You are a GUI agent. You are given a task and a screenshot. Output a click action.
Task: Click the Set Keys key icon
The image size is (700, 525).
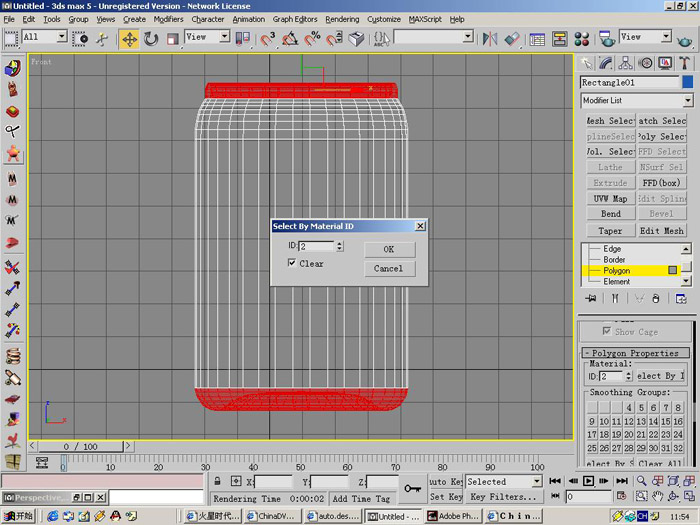[412, 488]
